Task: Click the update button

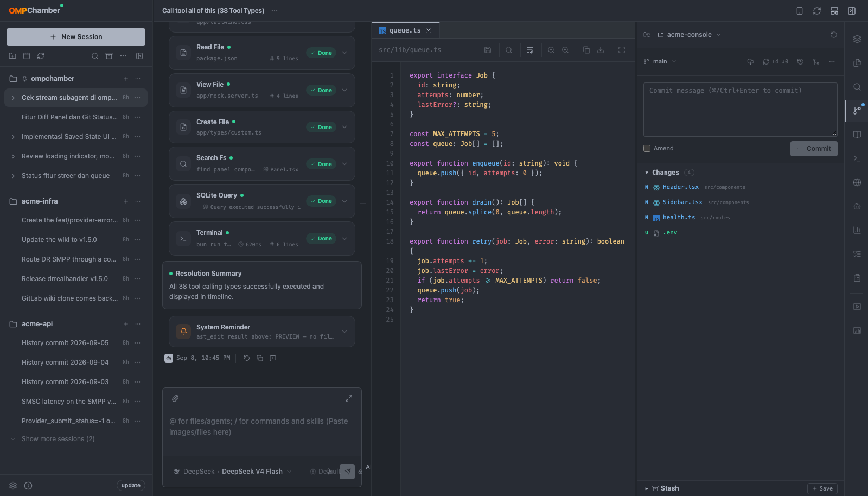Action: click(x=131, y=486)
